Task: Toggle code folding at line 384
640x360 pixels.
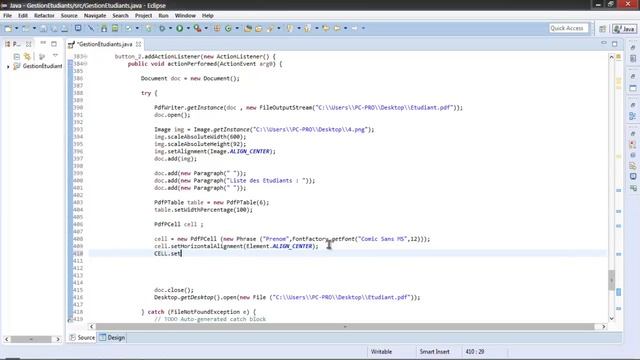Action: [85, 64]
